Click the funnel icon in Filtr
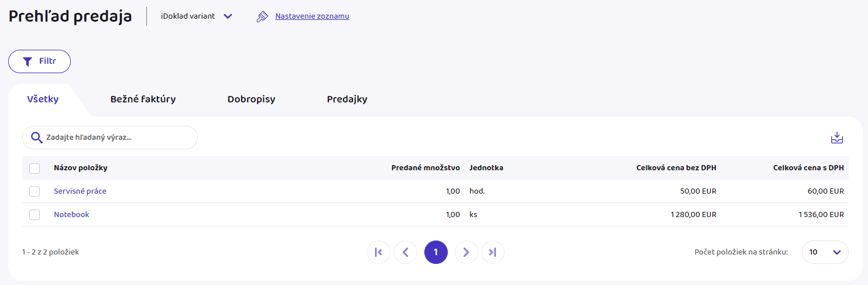868x285 pixels. [x=27, y=61]
